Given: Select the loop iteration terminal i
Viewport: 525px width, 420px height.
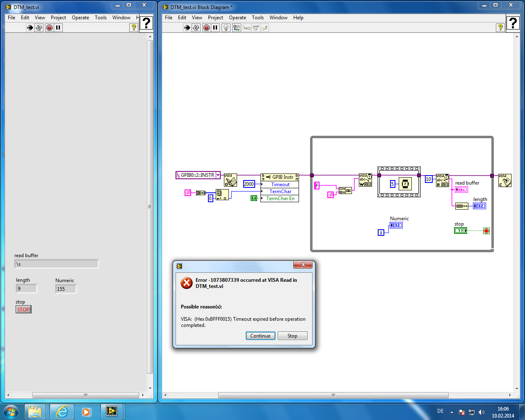Looking at the screenshot, I should [x=381, y=233].
